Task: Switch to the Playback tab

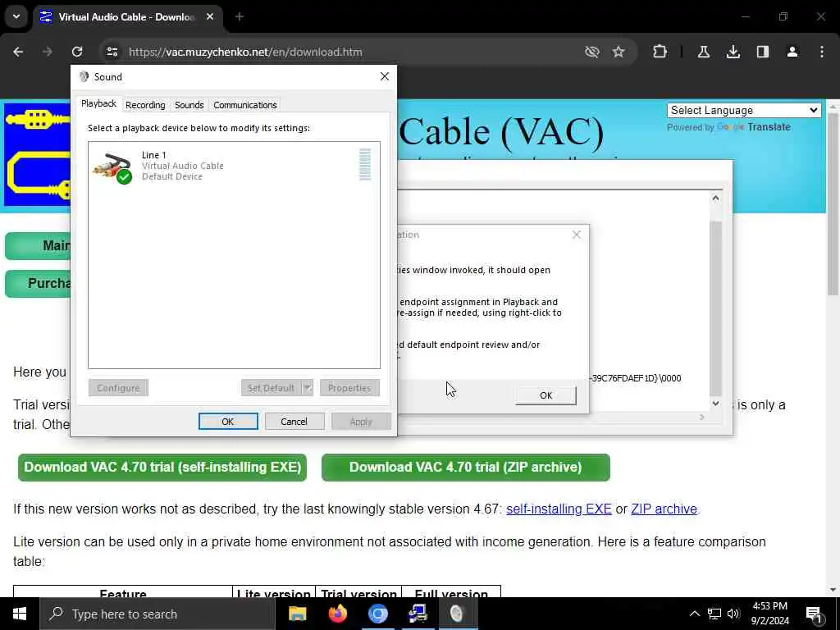Action: [x=99, y=104]
